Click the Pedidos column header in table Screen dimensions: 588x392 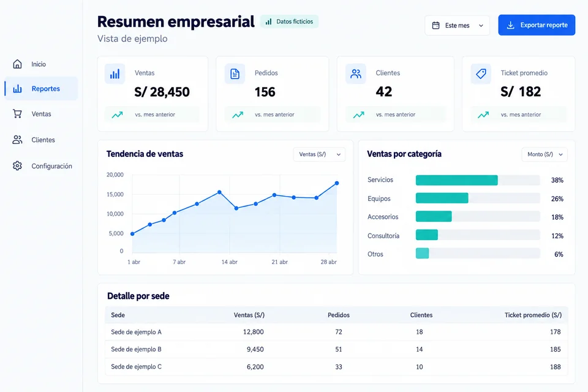pos(339,315)
